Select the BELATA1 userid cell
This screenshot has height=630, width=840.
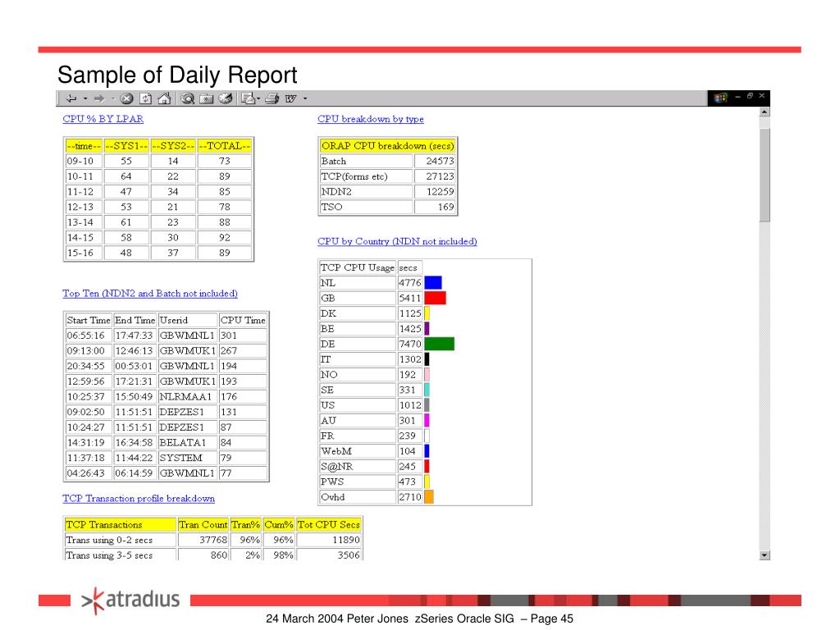click(x=188, y=443)
